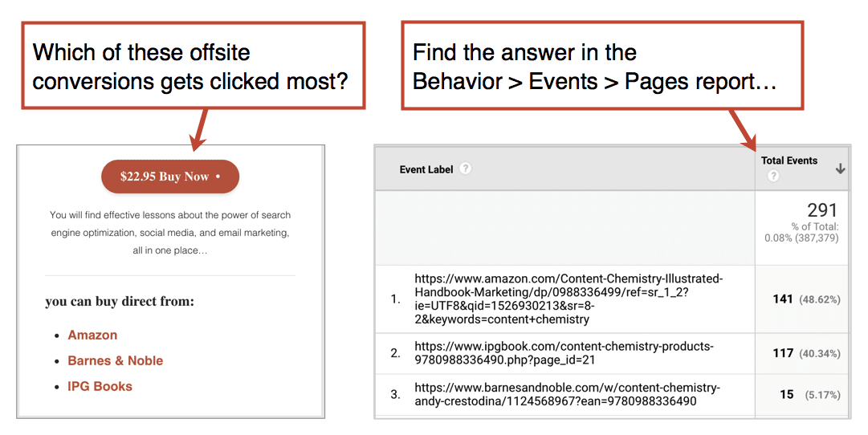
Task: Open the Barnes & Noble link
Action: tap(115, 360)
